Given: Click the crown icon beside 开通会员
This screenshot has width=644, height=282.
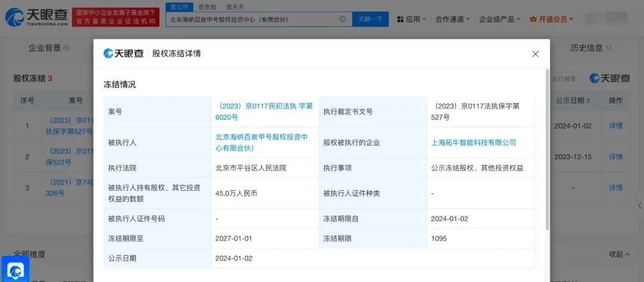Looking at the screenshot, I should tap(534, 19).
